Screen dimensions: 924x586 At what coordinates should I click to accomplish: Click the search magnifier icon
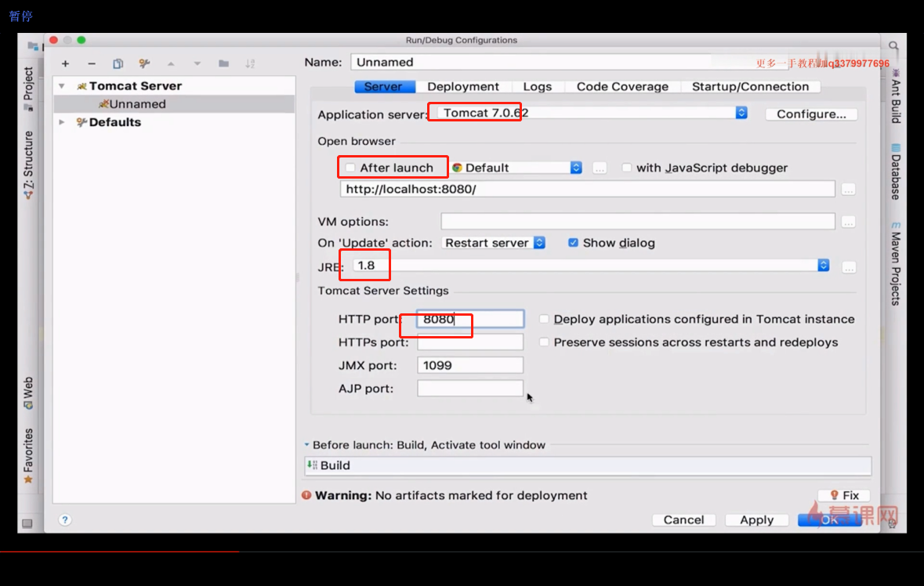tap(894, 46)
